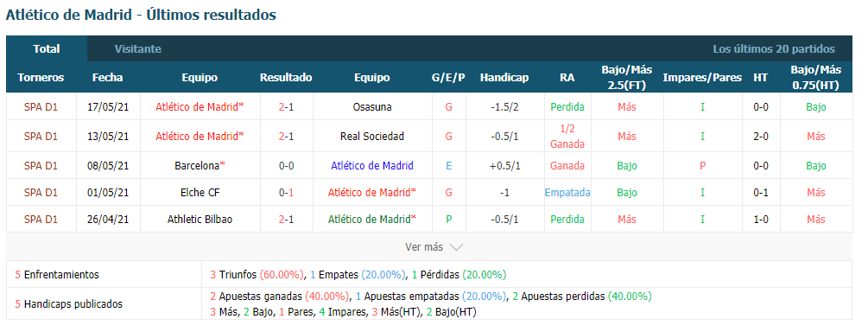Click the Torneos column header

41,78
